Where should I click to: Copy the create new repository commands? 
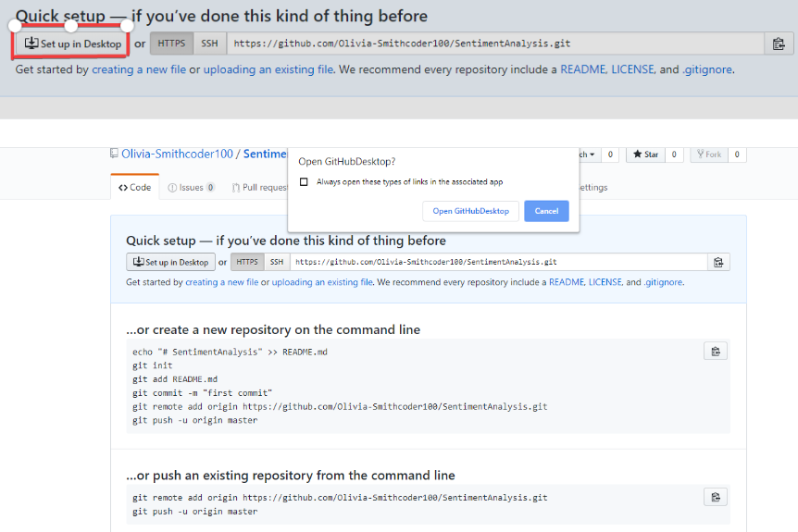click(x=716, y=351)
